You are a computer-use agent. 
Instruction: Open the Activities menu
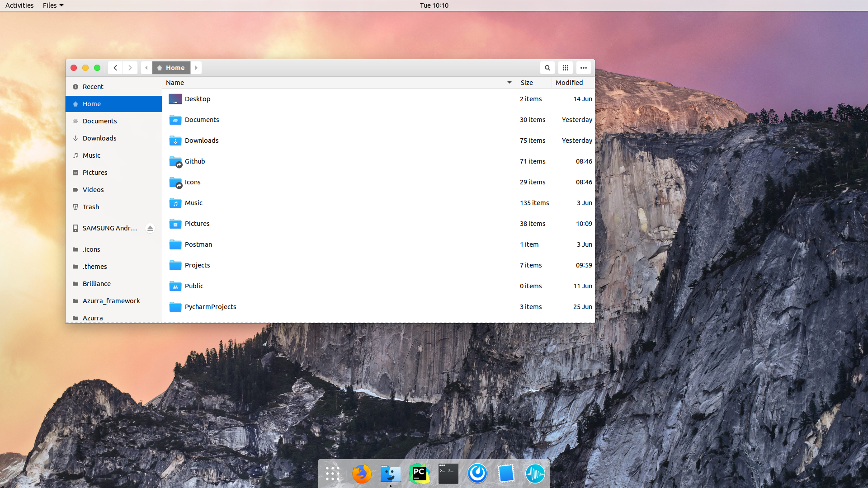coord(19,5)
